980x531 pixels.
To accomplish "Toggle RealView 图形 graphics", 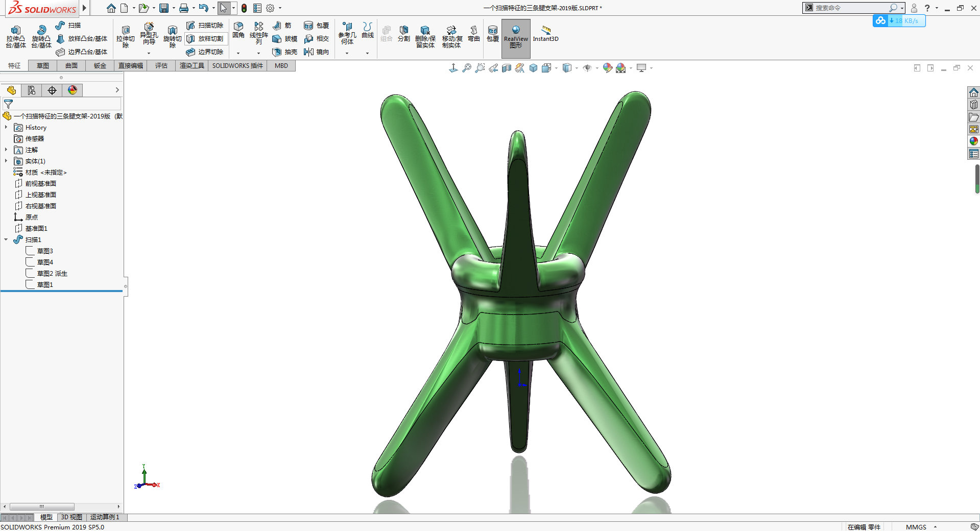I will (516, 38).
